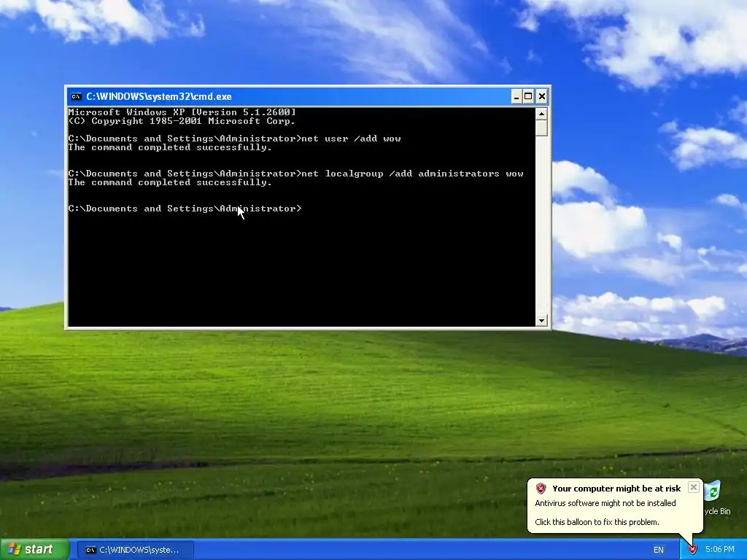Click the scrollbar thumb in cmd window
Image resolution: width=747 pixels, height=560 pixels.
(x=541, y=128)
